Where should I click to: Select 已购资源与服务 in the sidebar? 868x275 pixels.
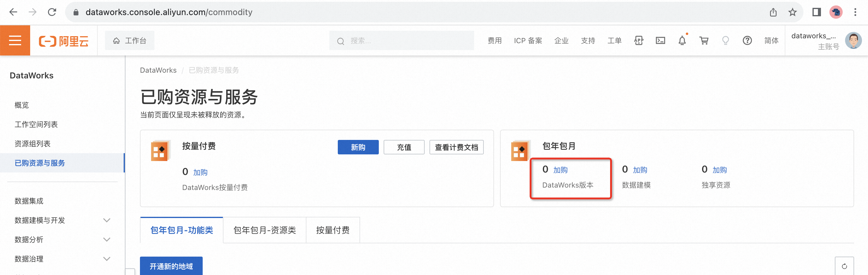(62, 163)
